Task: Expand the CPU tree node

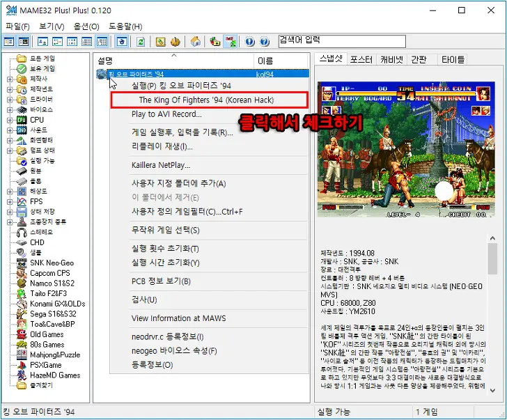Action: (x=10, y=120)
